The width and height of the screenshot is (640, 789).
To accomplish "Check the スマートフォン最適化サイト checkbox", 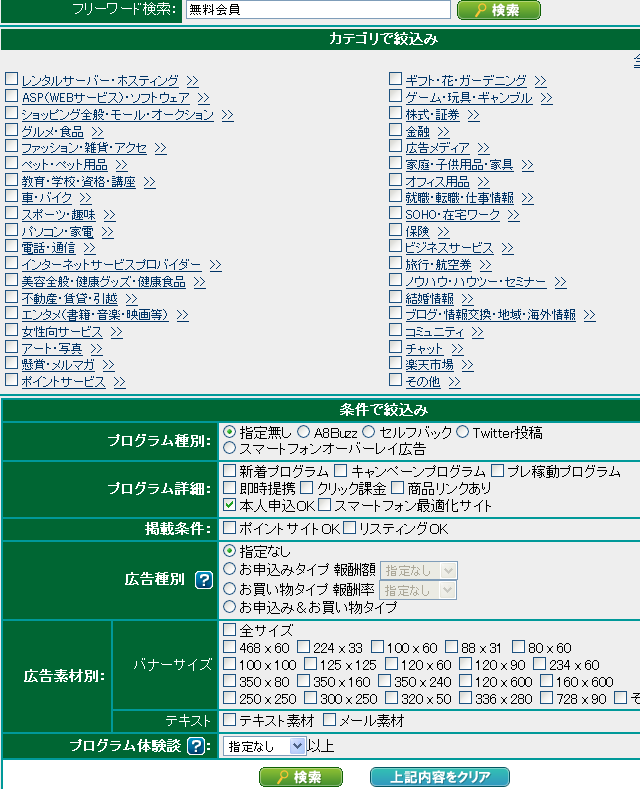I will click(x=325, y=505).
